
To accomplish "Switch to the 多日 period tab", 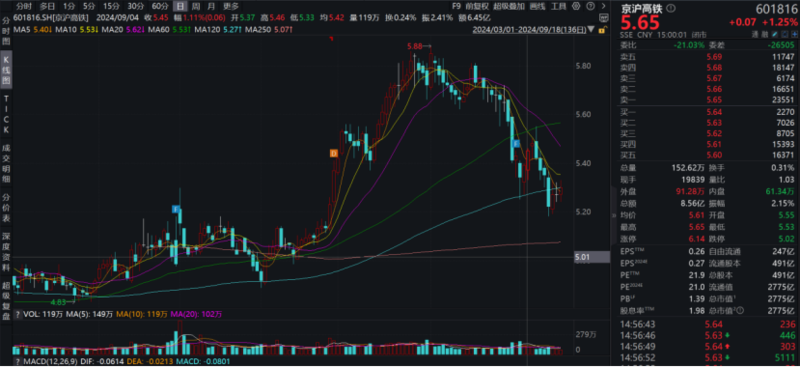I will [x=47, y=6].
